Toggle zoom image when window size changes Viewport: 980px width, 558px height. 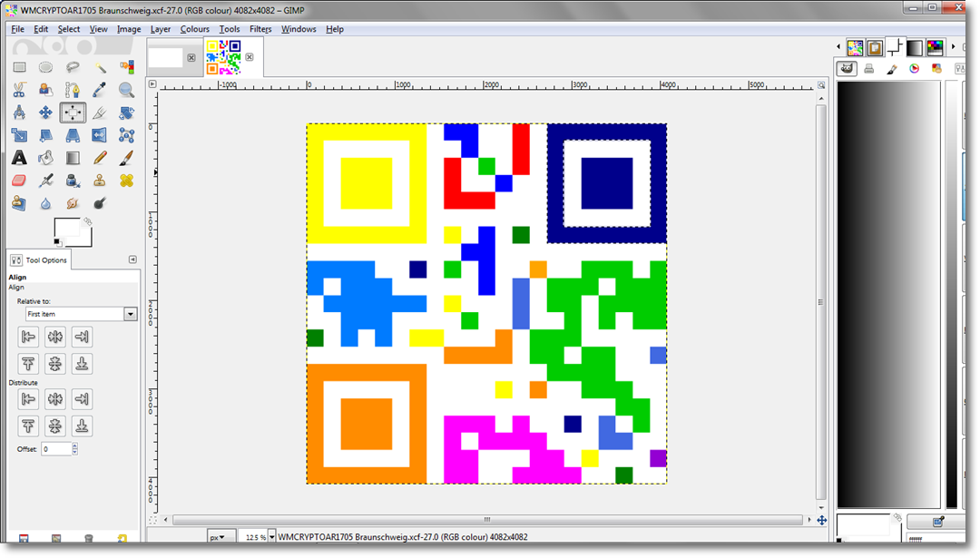[821, 85]
